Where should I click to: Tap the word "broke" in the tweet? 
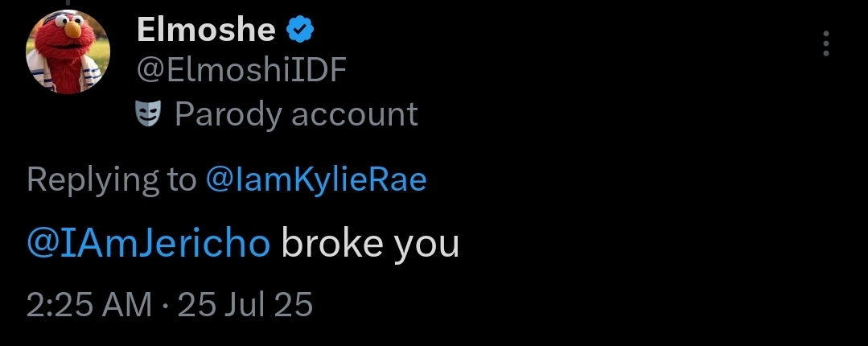pyautogui.click(x=331, y=243)
